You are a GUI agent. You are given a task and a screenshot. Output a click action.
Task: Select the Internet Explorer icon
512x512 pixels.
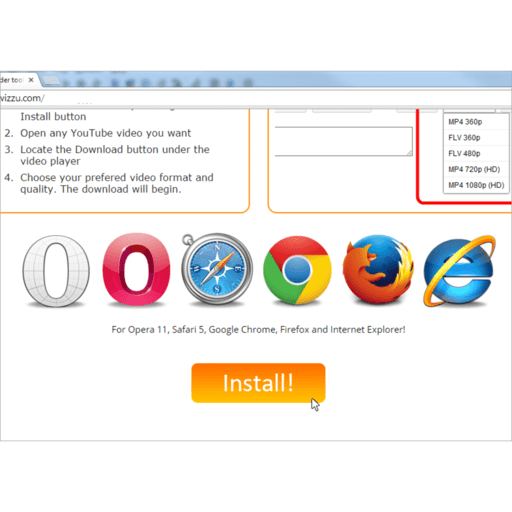[x=459, y=271]
